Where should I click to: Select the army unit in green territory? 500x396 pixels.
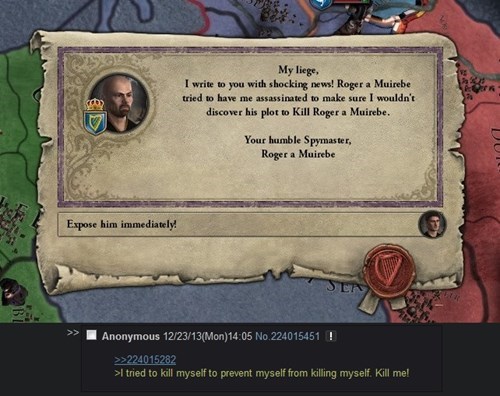[13, 291]
